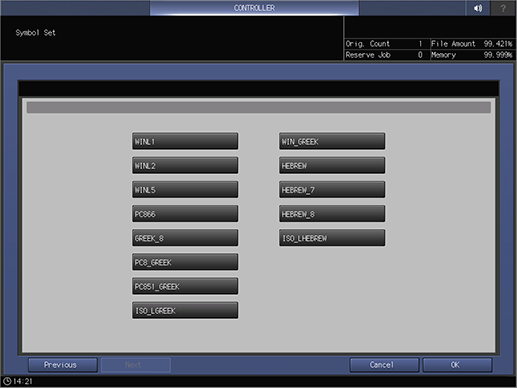This screenshot has height=388, width=517.
Task: Select the WINL2 symbol set
Action: click(x=185, y=165)
